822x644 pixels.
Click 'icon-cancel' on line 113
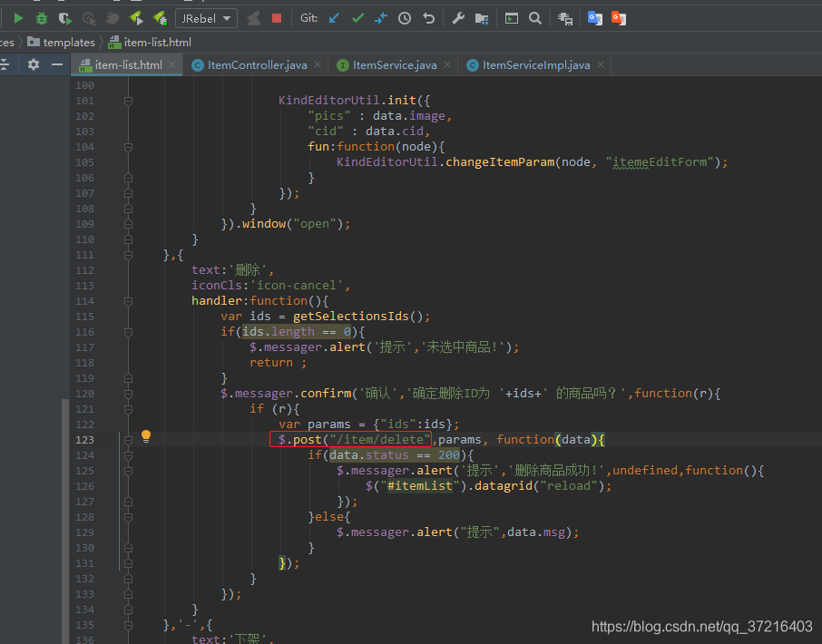pyautogui.click(x=296, y=286)
